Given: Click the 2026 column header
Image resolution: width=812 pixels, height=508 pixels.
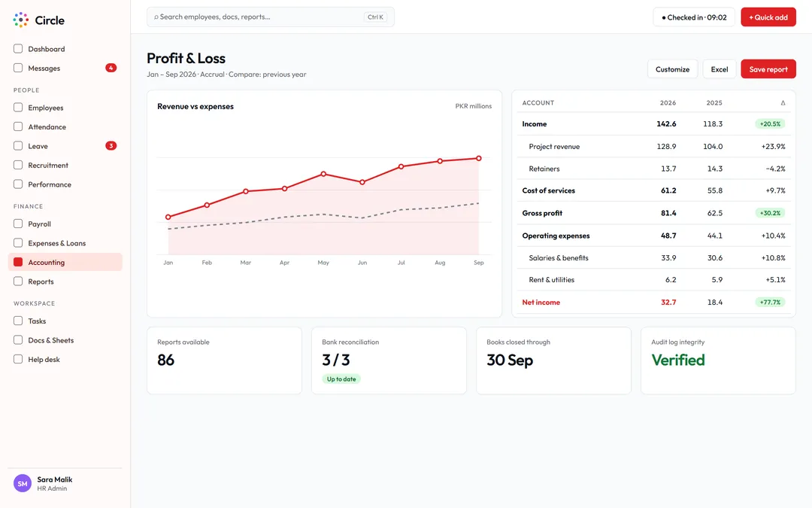Looking at the screenshot, I should 668,102.
